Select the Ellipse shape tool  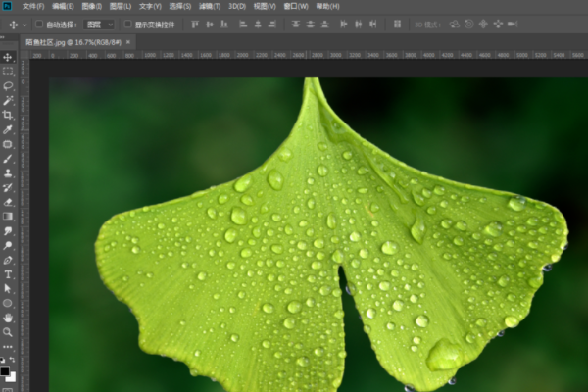(x=8, y=304)
